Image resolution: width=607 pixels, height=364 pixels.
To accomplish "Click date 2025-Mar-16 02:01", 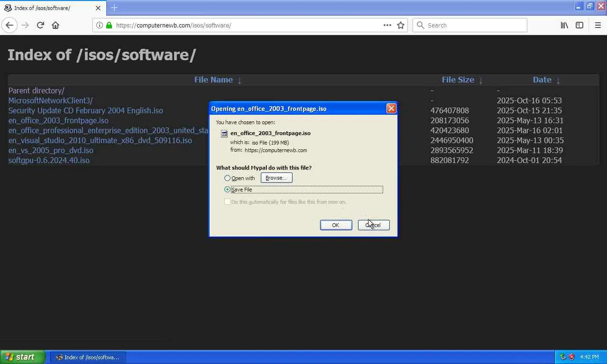I will (x=530, y=130).
